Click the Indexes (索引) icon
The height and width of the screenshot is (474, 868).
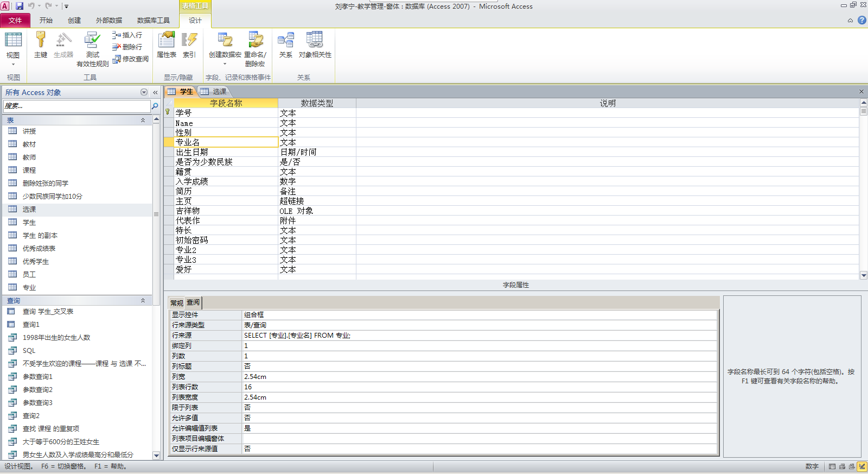coord(189,45)
